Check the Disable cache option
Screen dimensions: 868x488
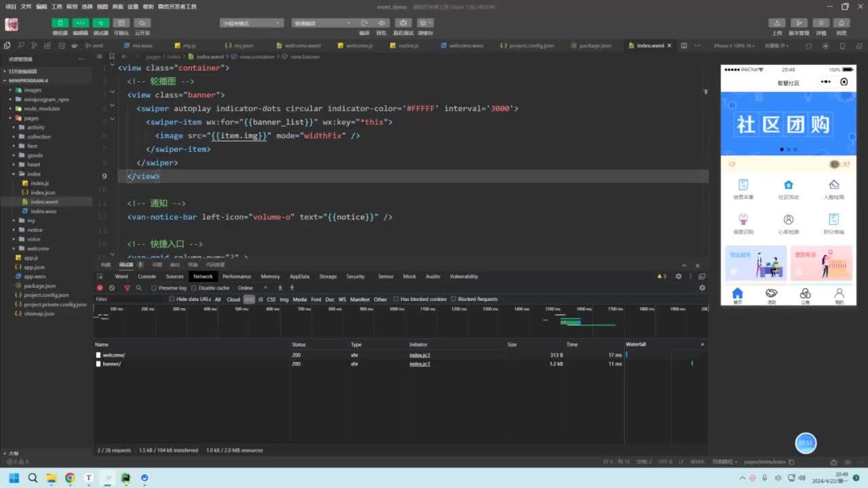[x=195, y=288]
